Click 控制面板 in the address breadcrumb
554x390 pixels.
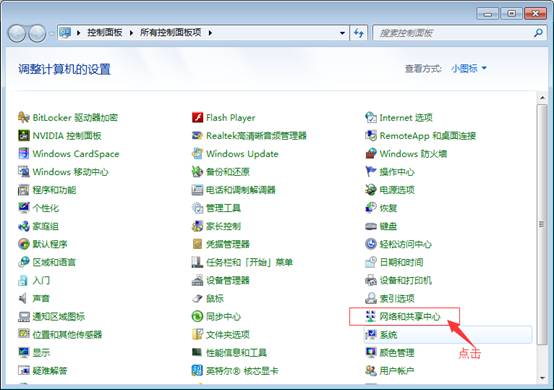tap(105, 32)
